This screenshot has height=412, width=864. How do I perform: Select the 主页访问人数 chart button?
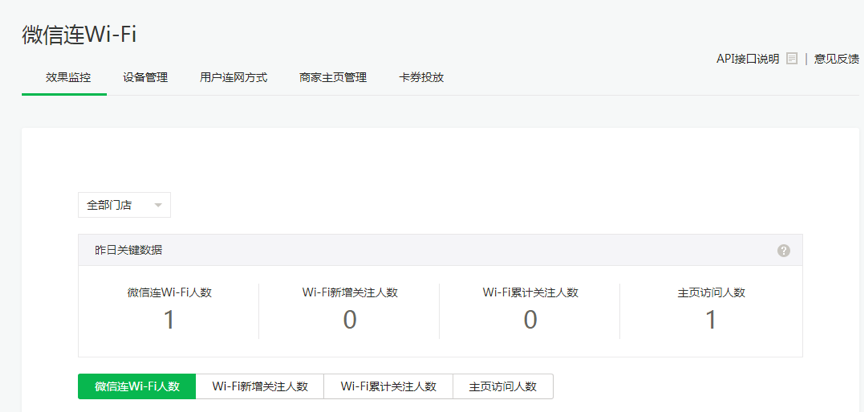503,387
